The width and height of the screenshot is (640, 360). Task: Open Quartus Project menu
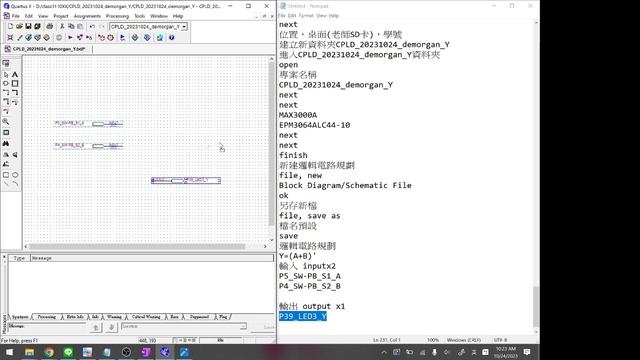tap(61, 16)
